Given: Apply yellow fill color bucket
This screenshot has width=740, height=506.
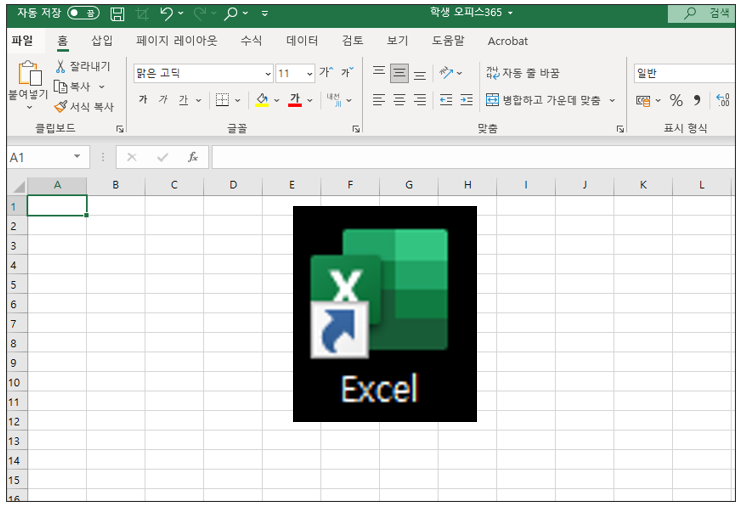Looking at the screenshot, I should pyautogui.click(x=262, y=100).
